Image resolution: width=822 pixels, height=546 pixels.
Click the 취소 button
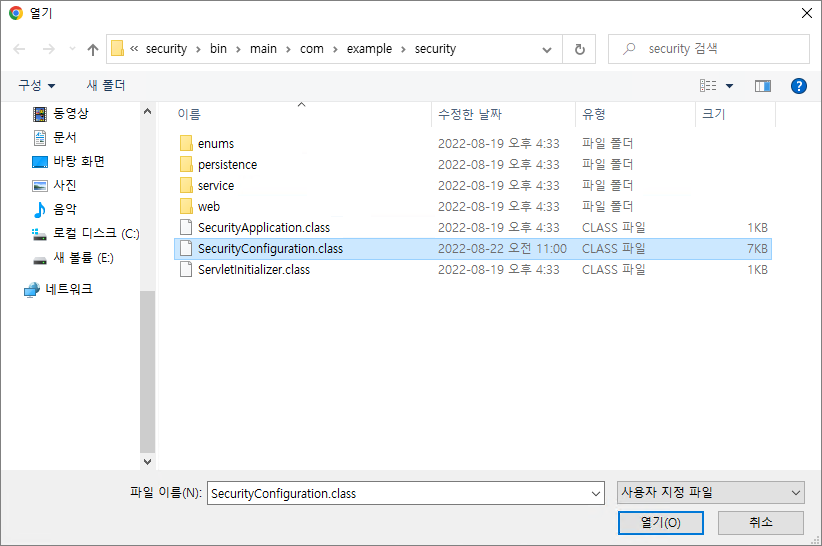761,522
